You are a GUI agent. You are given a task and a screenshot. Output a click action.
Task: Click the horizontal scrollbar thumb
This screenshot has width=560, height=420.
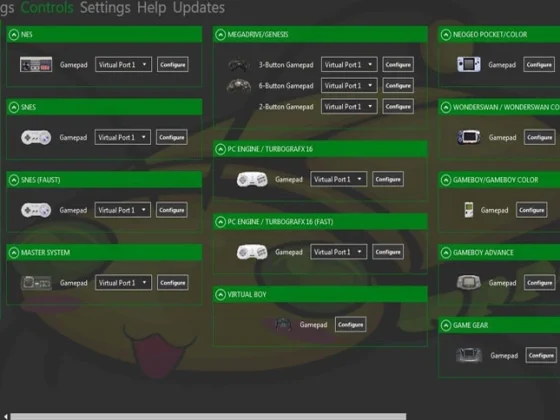[x=208, y=416]
